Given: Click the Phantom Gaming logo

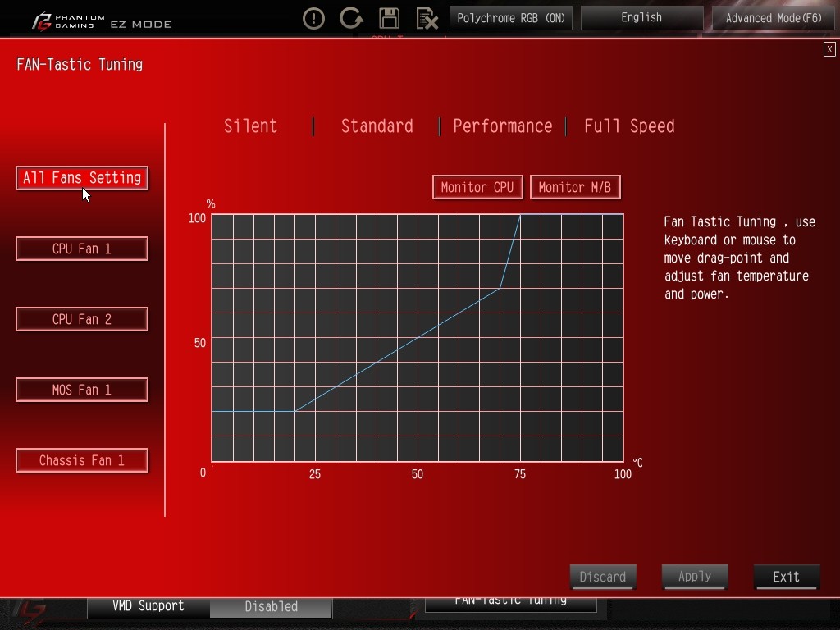Looking at the screenshot, I should 69,21.
